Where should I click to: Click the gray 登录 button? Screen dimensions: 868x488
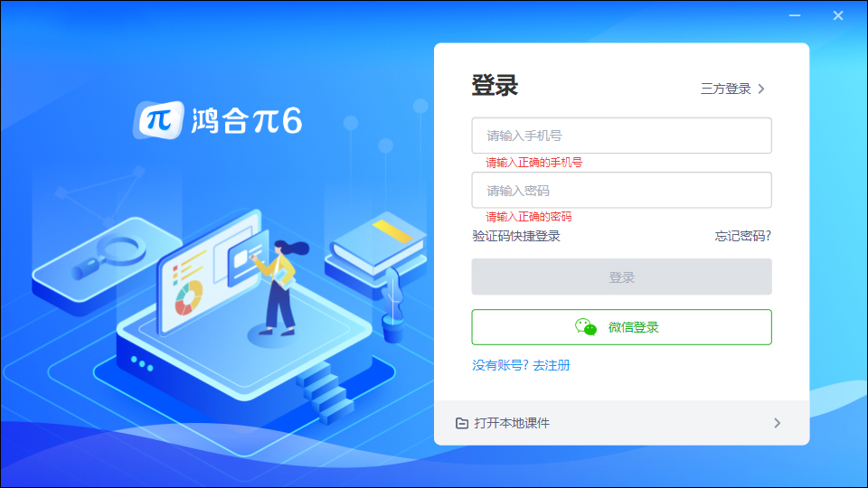pyautogui.click(x=622, y=277)
